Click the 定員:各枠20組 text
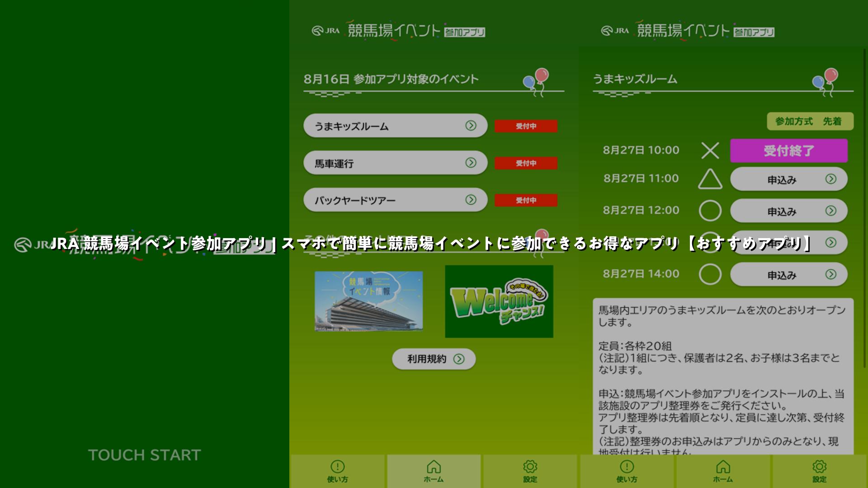Viewport: 868px width, 488px height. pyautogui.click(x=635, y=346)
